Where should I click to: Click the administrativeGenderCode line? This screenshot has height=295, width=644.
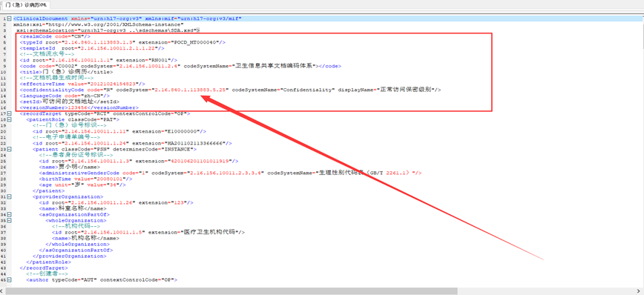click(x=231, y=173)
